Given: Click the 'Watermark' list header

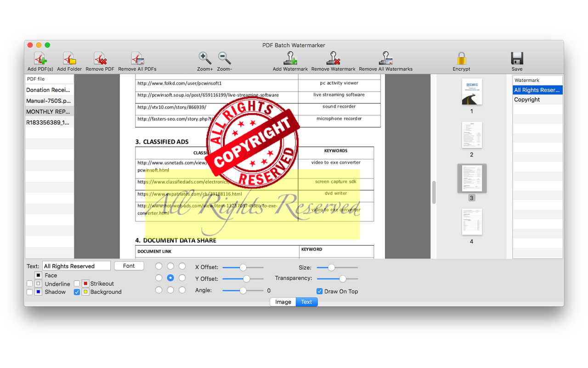Looking at the screenshot, I should (537, 80).
